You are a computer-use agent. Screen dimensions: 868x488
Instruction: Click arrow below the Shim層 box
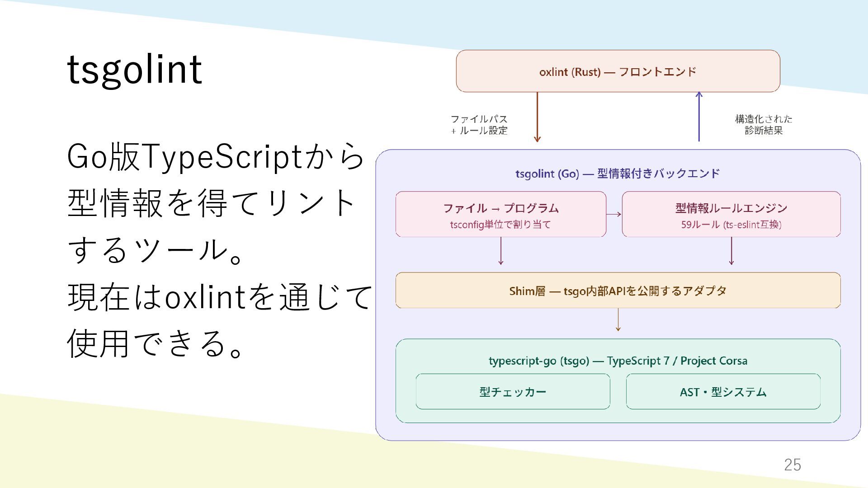(618, 320)
